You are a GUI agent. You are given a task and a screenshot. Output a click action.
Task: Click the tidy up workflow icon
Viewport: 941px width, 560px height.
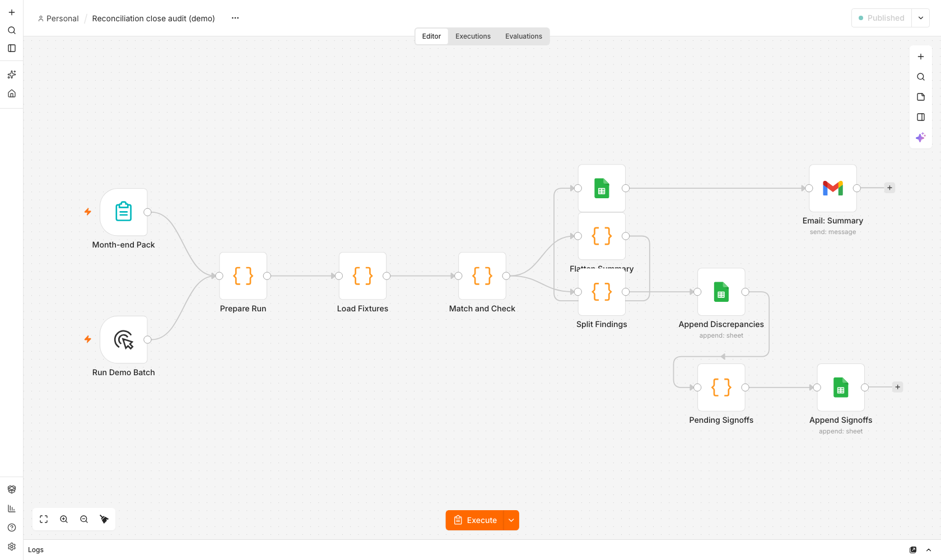[104, 519]
